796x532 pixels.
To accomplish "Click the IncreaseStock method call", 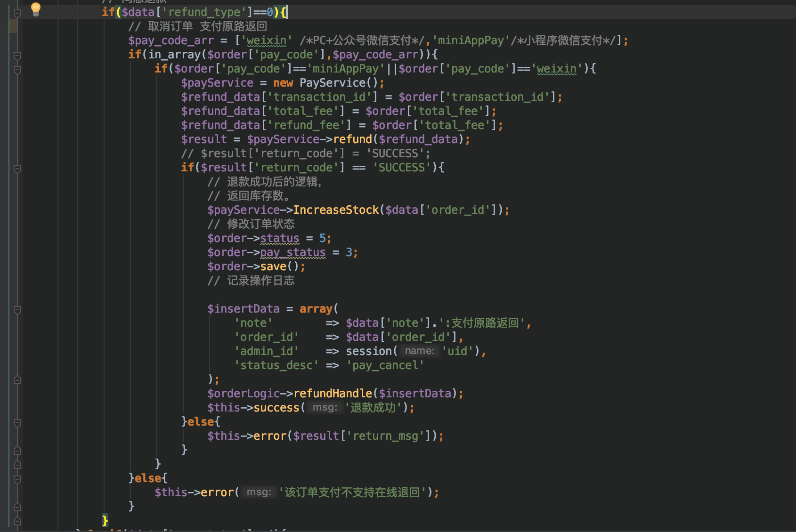I will tap(336, 210).
